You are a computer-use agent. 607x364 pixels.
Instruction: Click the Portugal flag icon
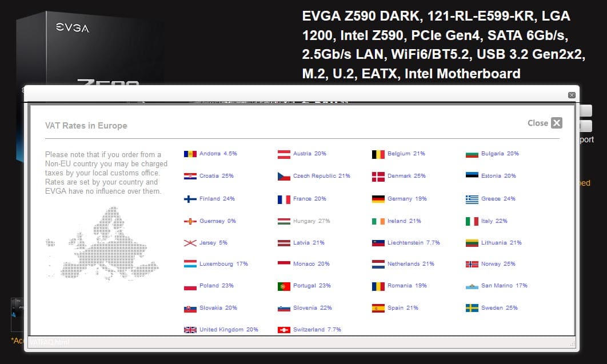click(283, 286)
